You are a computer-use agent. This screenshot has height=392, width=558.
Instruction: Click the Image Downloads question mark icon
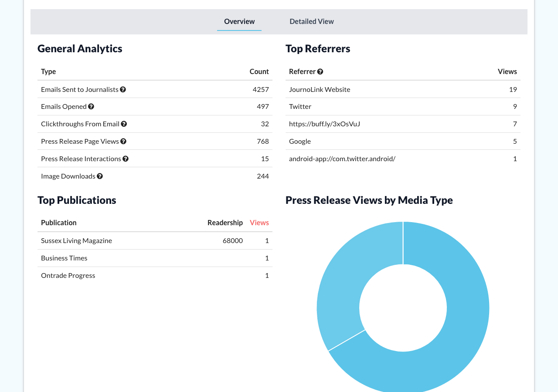click(x=100, y=176)
